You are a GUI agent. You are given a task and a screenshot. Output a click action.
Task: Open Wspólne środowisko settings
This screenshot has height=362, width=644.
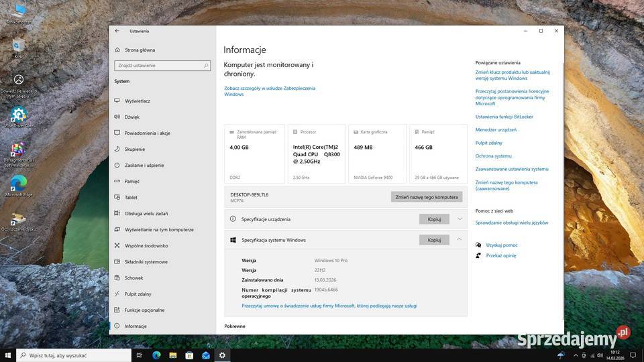point(146,245)
